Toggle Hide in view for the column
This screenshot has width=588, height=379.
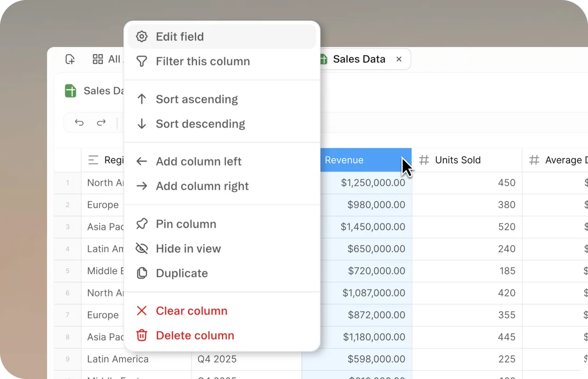tap(188, 248)
